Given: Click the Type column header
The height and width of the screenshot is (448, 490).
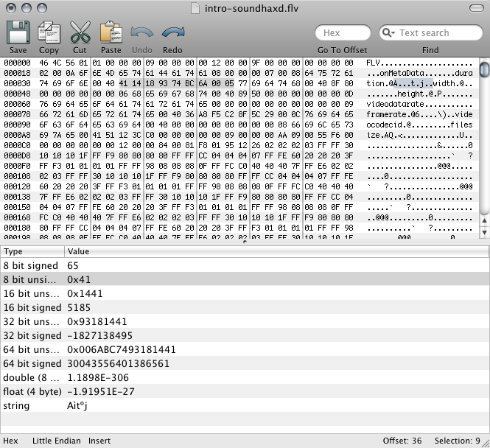Looking at the screenshot, I should [32, 251].
